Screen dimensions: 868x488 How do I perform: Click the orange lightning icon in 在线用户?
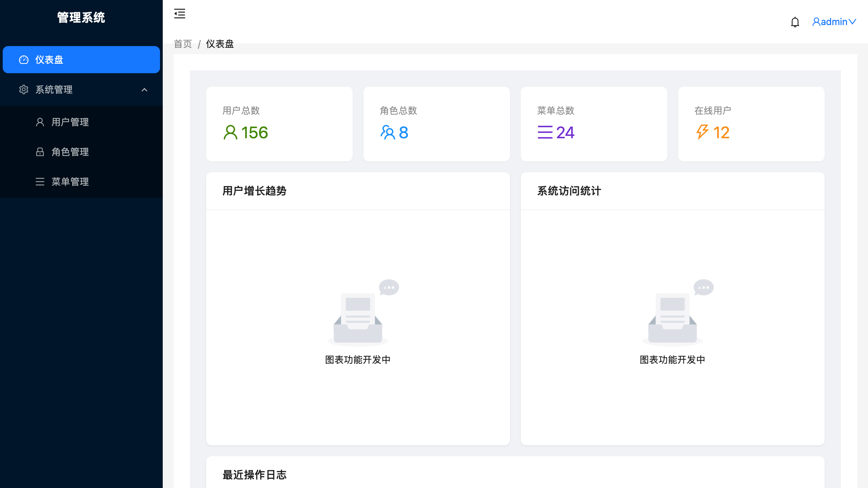(703, 132)
